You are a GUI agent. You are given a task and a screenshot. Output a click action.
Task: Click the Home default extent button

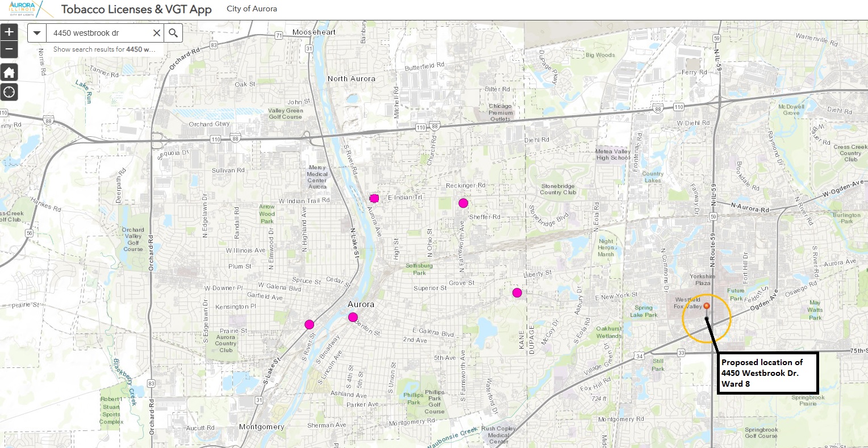pos(9,73)
